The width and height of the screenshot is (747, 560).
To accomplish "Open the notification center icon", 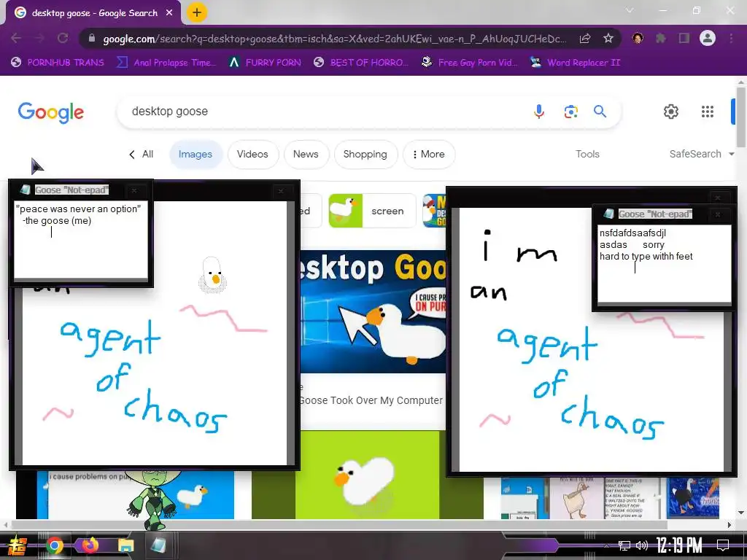I will [x=723, y=545].
